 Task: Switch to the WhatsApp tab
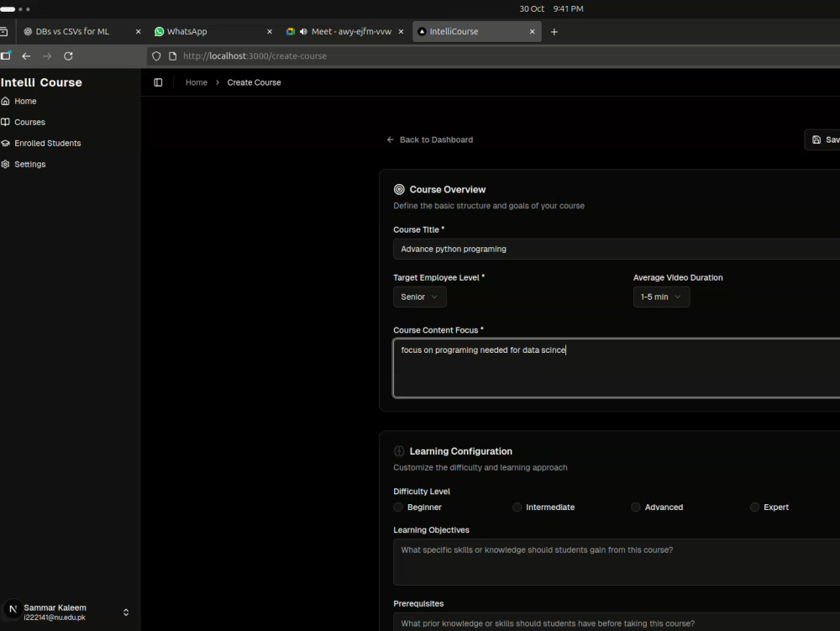click(x=213, y=32)
